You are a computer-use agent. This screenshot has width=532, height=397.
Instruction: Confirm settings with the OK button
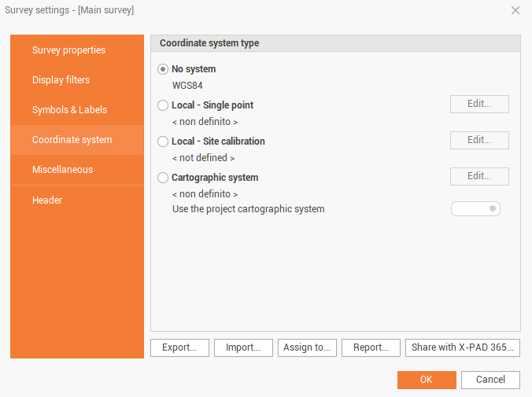pos(427,380)
